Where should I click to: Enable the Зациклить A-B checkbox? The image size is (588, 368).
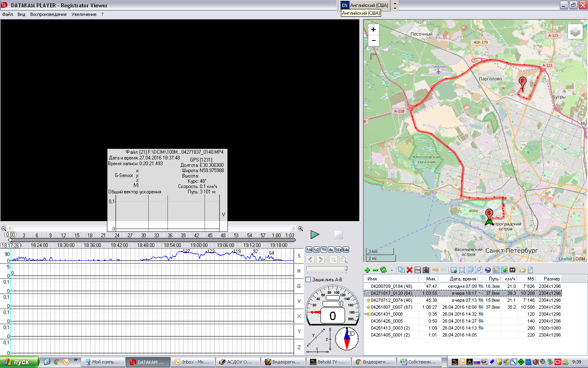pos(309,280)
